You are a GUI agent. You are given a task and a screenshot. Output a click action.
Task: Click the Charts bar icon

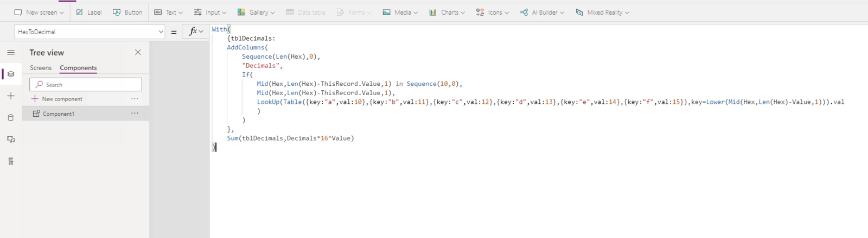(433, 12)
